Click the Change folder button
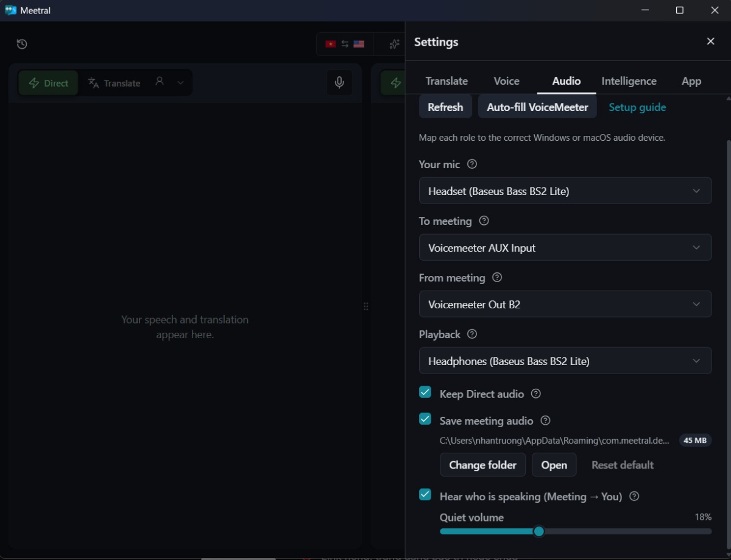 (x=482, y=465)
